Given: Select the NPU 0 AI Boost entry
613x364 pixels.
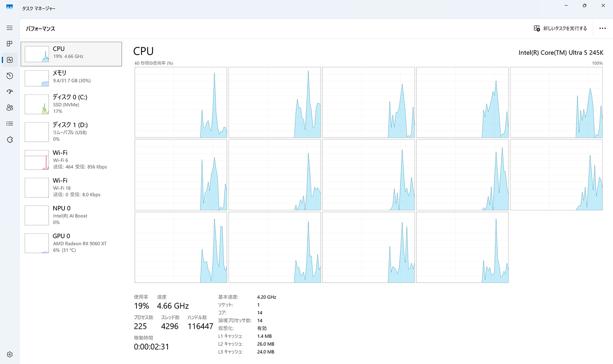Looking at the screenshot, I should coord(71,215).
